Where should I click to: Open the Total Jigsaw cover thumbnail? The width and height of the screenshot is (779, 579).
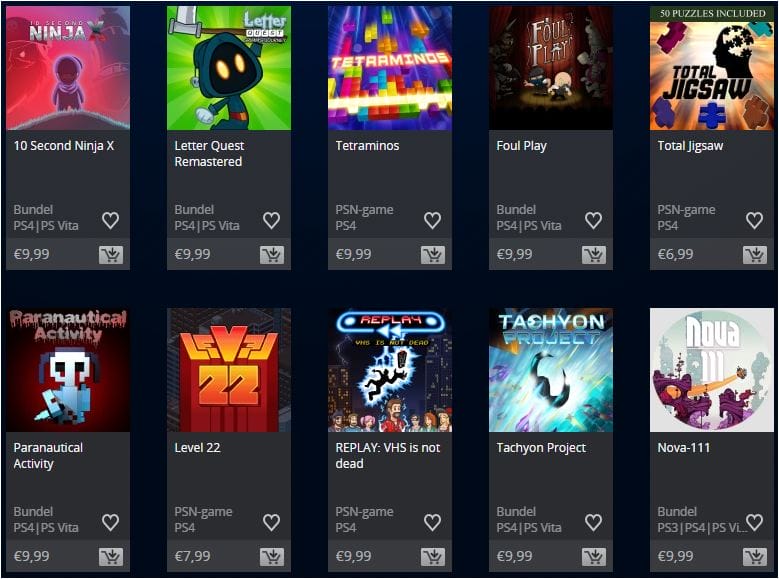tap(711, 68)
